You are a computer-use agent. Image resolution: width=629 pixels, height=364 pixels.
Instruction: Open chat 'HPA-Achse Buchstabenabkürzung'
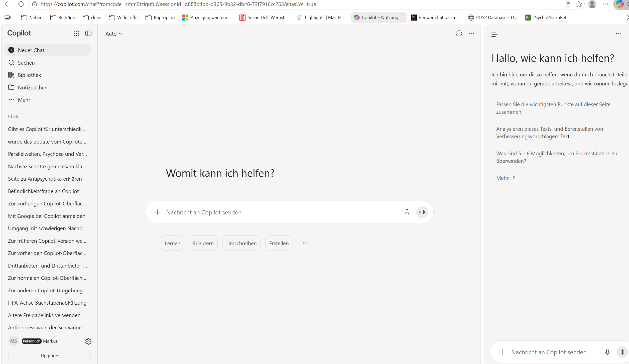click(x=48, y=303)
